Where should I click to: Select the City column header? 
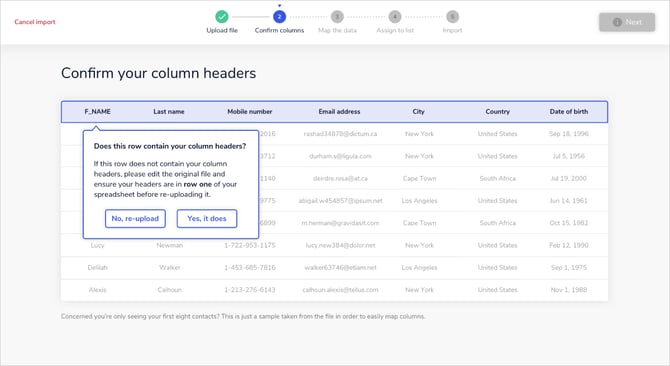[418, 111]
